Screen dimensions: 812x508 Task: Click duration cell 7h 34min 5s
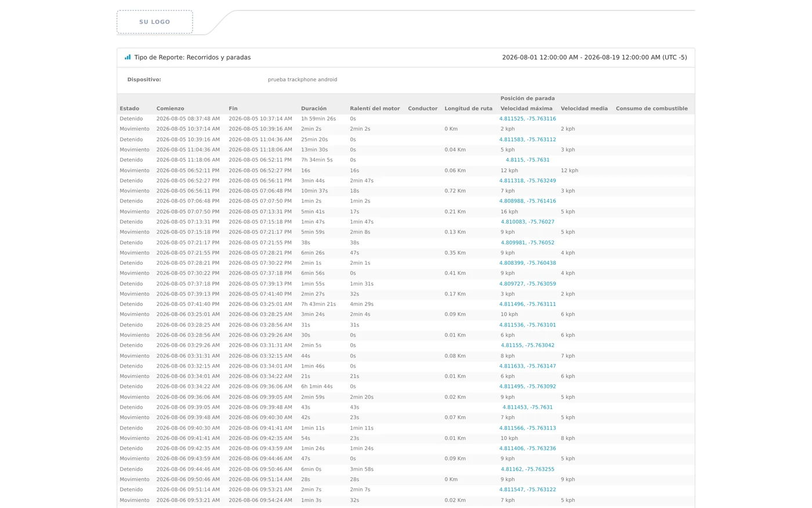[317, 160]
